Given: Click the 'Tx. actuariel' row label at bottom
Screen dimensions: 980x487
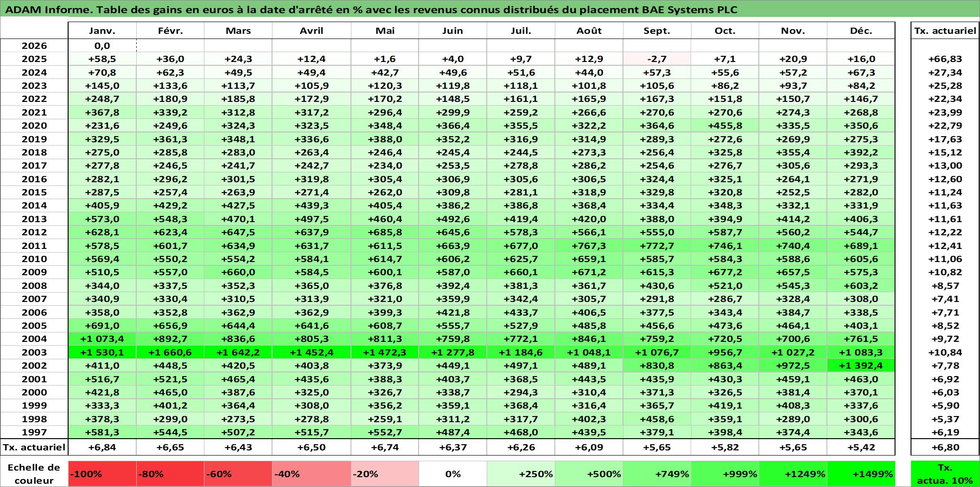Looking at the screenshot, I should click(34, 447).
